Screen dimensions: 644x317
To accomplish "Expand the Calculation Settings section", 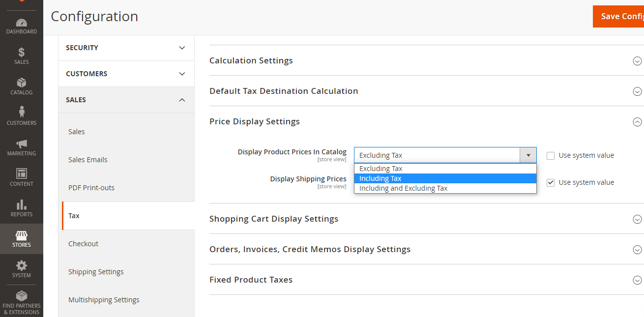I will 637,61.
